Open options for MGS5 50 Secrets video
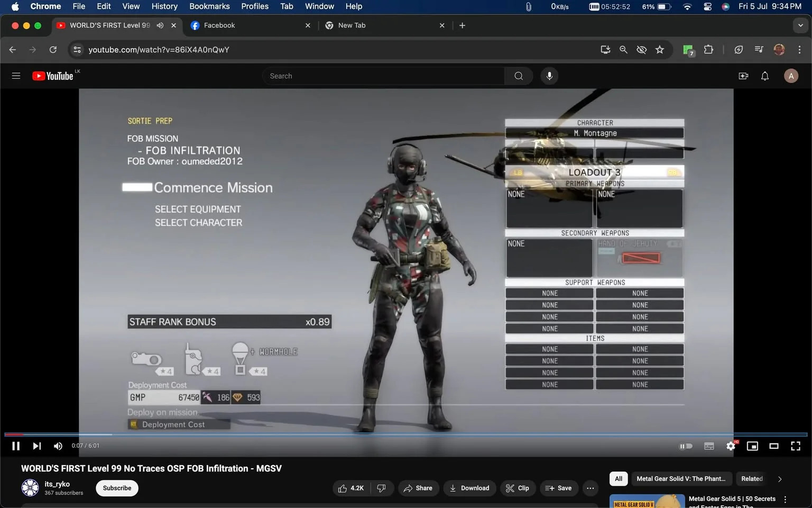This screenshot has height=508, width=812. (x=785, y=500)
